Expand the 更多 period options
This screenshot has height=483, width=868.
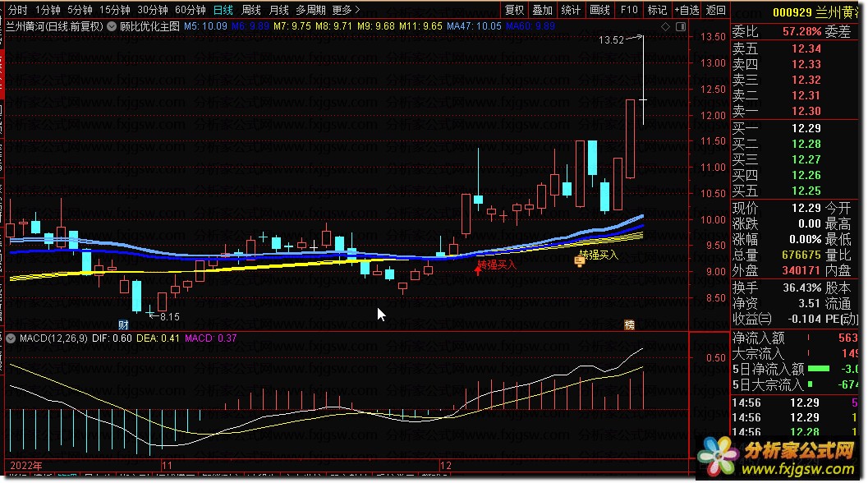tap(346, 10)
